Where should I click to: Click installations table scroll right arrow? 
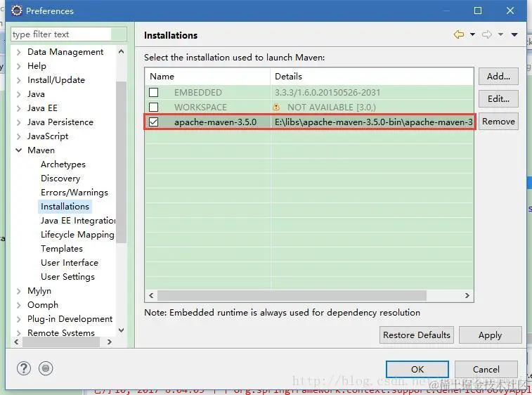coord(467,296)
